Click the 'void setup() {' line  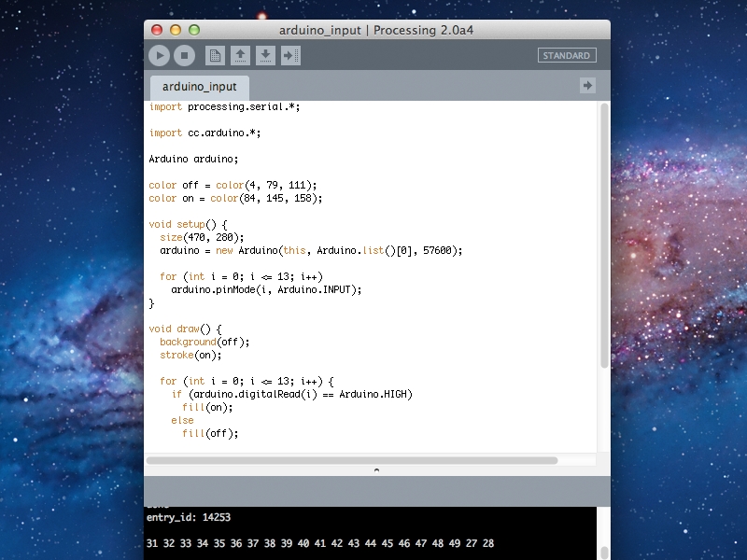point(188,224)
